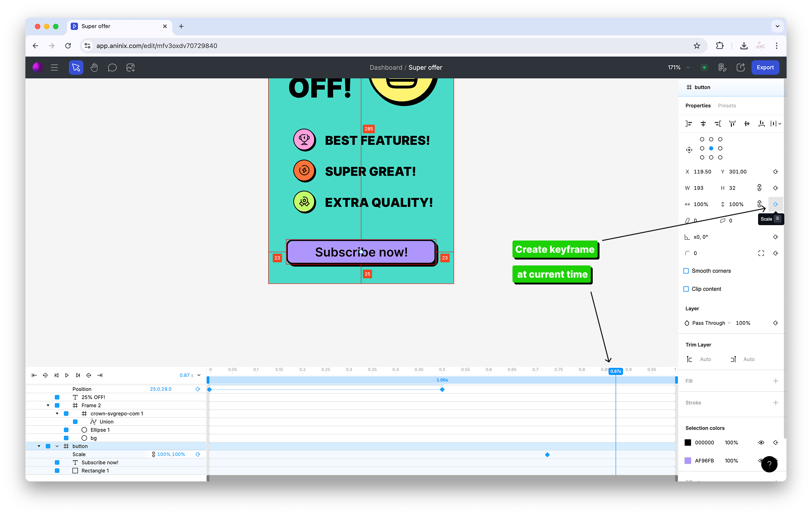The image size is (812, 515).
Task: Play the animation
Action: click(67, 375)
